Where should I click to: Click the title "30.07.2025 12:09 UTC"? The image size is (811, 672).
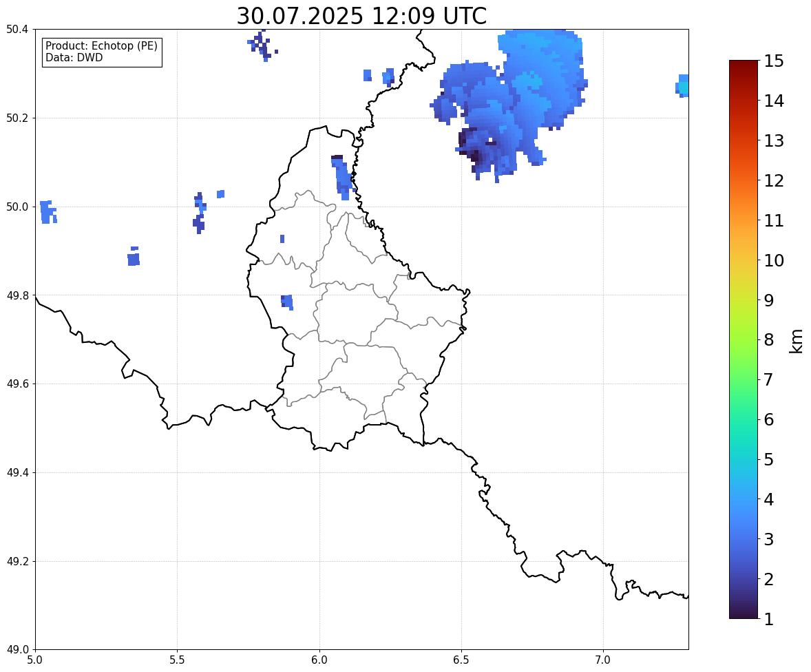pyautogui.click(x=361, y=16)
